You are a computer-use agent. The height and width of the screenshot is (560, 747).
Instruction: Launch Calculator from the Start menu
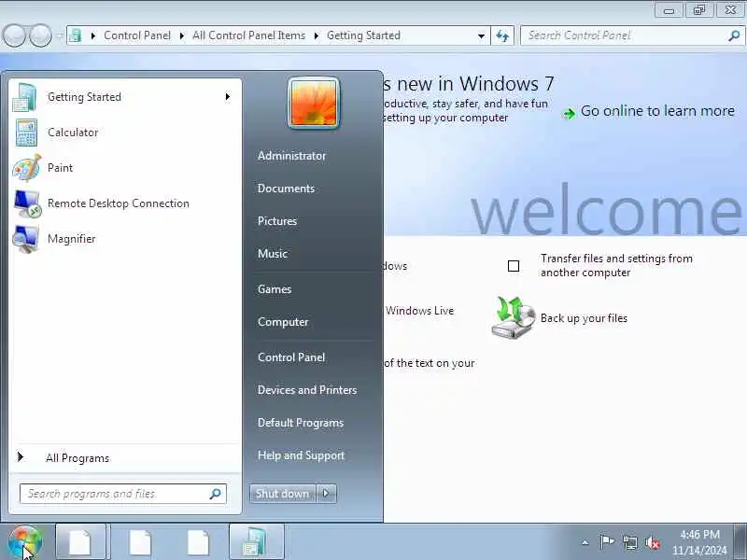tap(125, 133)
